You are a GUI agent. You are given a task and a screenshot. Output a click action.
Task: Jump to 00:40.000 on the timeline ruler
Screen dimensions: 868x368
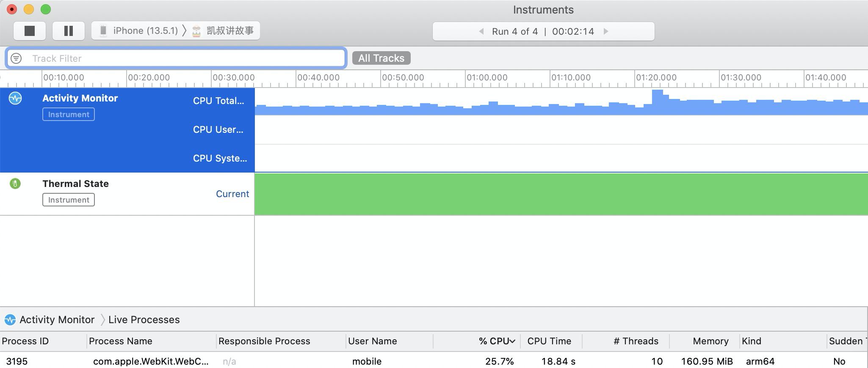(x=318, y=77)
